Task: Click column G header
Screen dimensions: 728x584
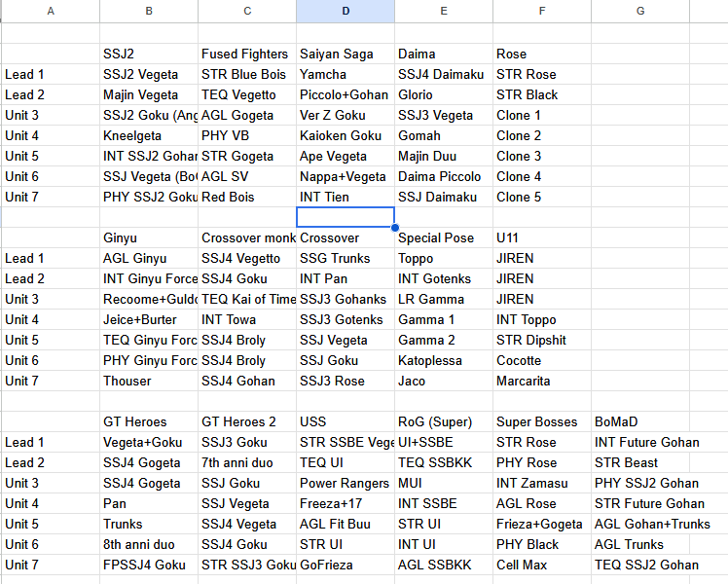Action: pyautogui.click(x=640, y=11)
